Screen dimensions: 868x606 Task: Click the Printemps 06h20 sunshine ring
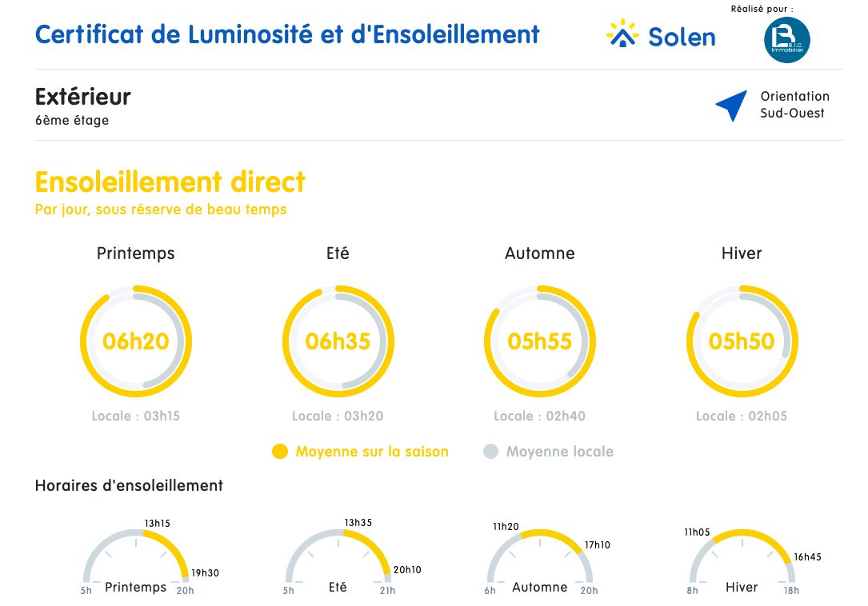point(136,341)
